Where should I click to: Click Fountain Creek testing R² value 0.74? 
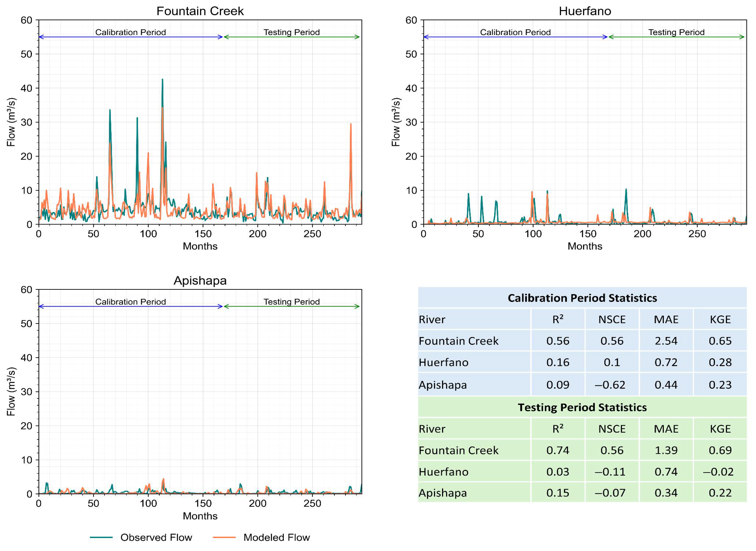pos(558,450)
